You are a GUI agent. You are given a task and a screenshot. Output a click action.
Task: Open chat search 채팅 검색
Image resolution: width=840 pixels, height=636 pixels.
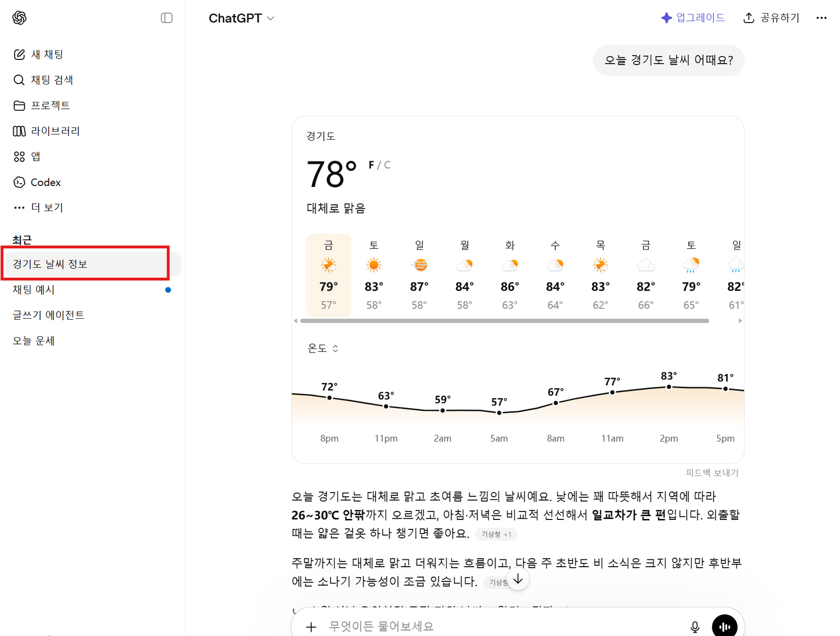(x=43, y=80)
